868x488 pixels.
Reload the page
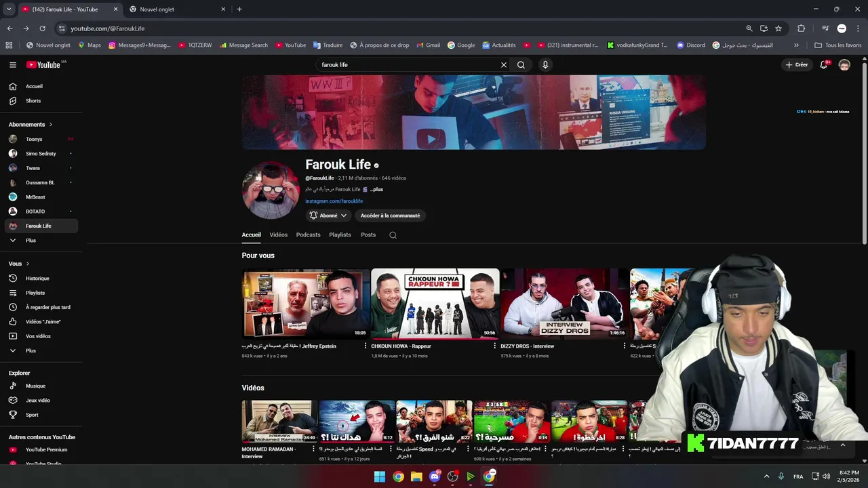point(42,28)
